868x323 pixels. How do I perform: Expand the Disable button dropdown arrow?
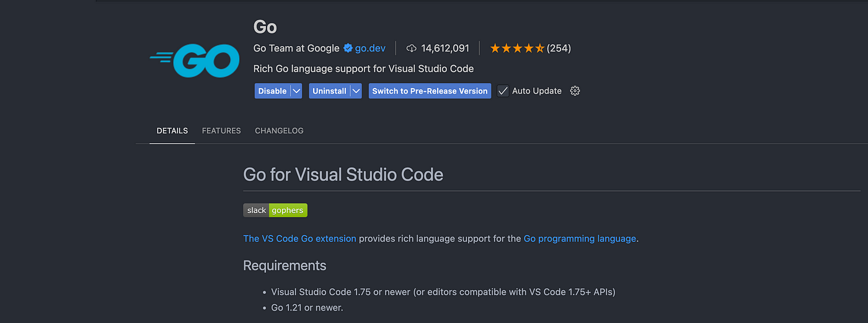(296, 91)
